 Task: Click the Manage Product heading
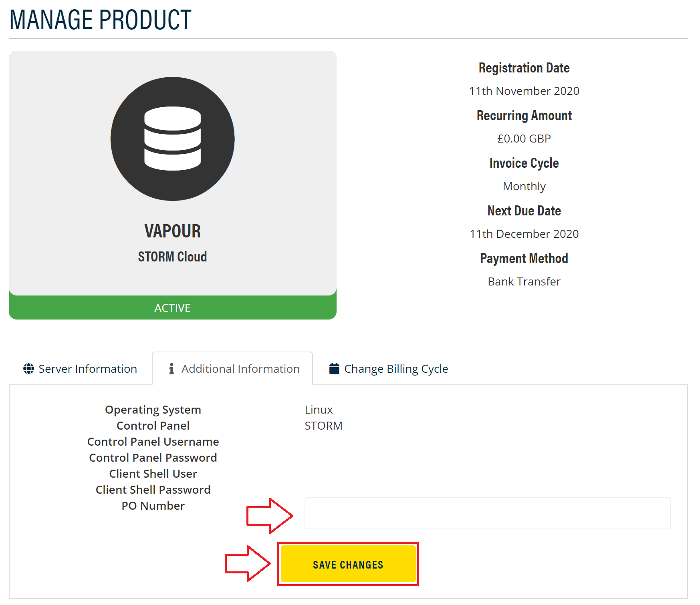[100, 20]
